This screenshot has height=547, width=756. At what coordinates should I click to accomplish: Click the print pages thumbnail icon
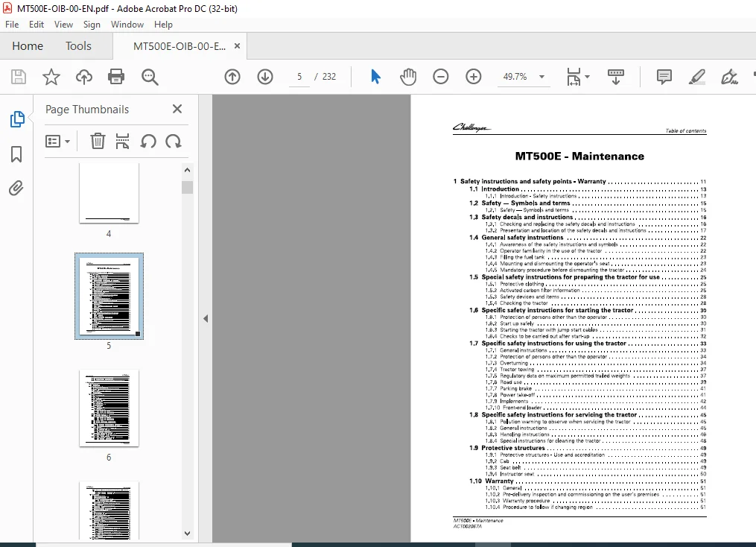(x=122, y=142)
